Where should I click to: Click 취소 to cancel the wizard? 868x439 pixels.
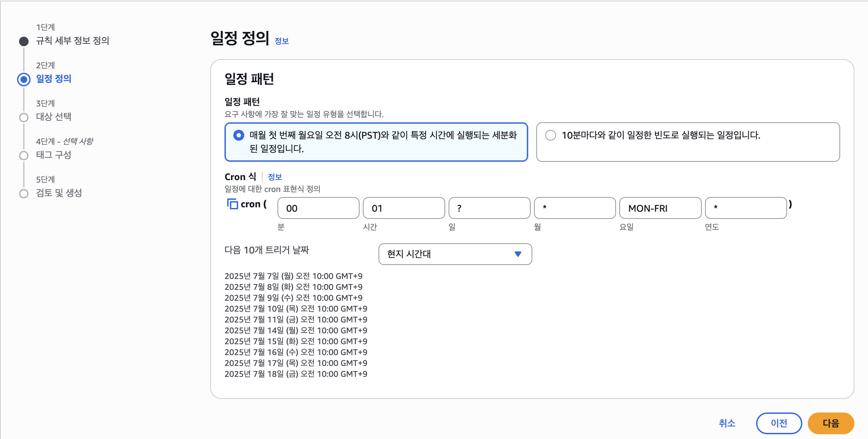pyautogui.click(x=727, y=423)
